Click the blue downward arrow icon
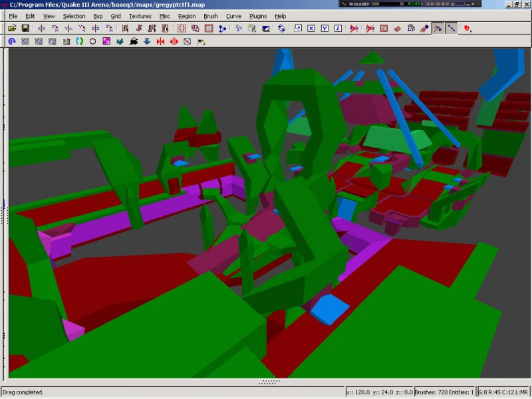 (147, 41)
